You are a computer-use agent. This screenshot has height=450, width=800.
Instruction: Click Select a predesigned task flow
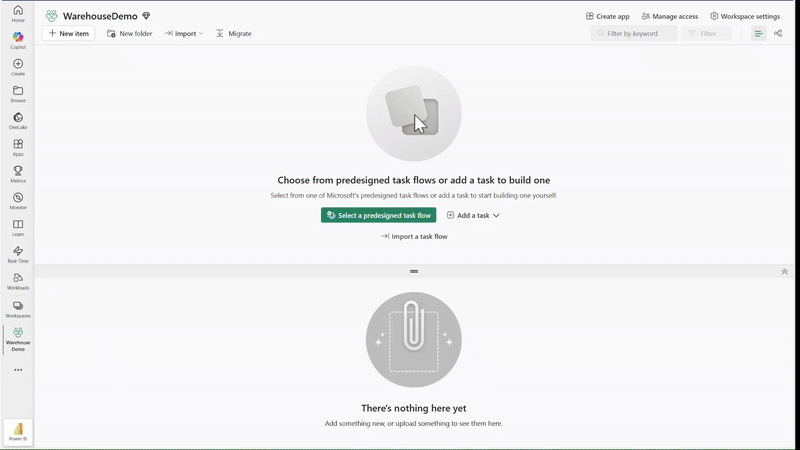coord(378,215)
